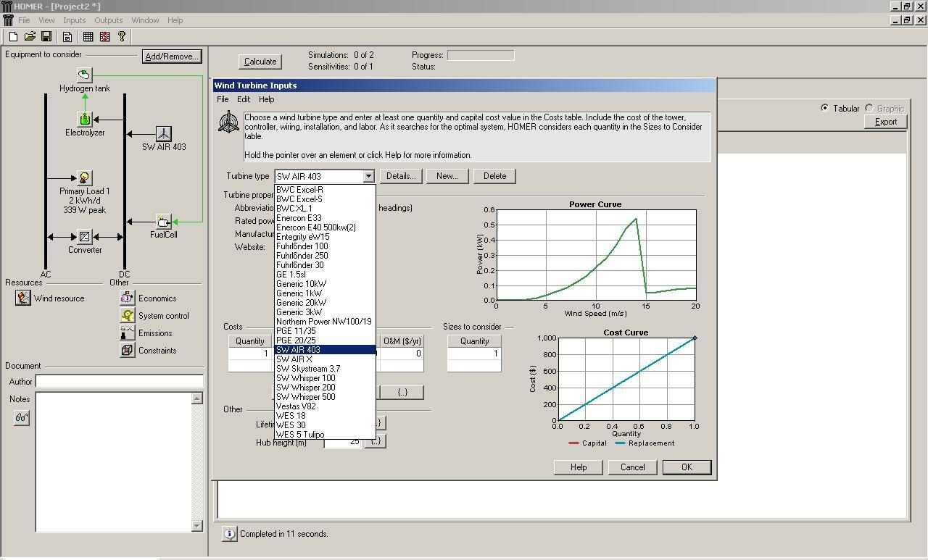Click inside the Notes text area
The width and height of the screenshot is (928, 560).
pyautogui.click(x=113, y=462)
